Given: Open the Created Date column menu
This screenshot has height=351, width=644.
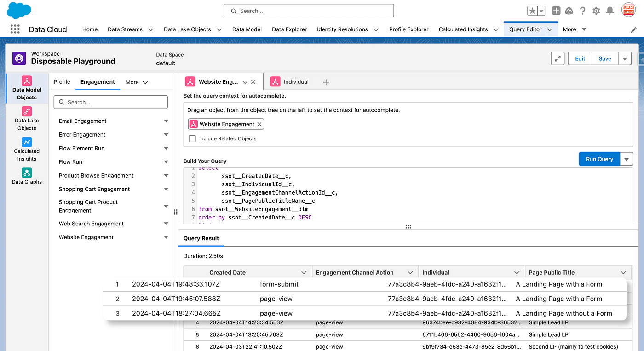Looking at the screenshot, I should pyautogui.click(x=304, y=272).
